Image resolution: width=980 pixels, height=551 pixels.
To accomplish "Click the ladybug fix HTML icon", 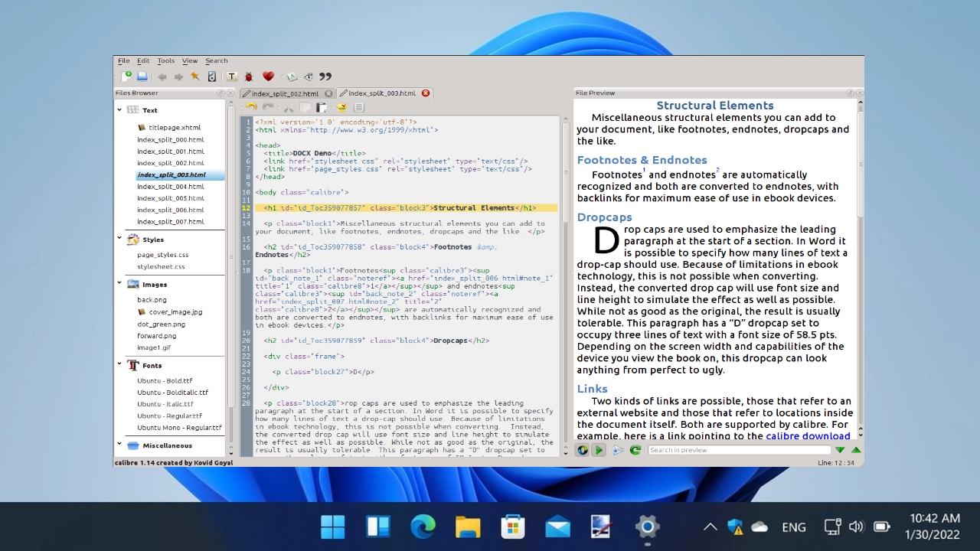I will [x=249, y=77].
